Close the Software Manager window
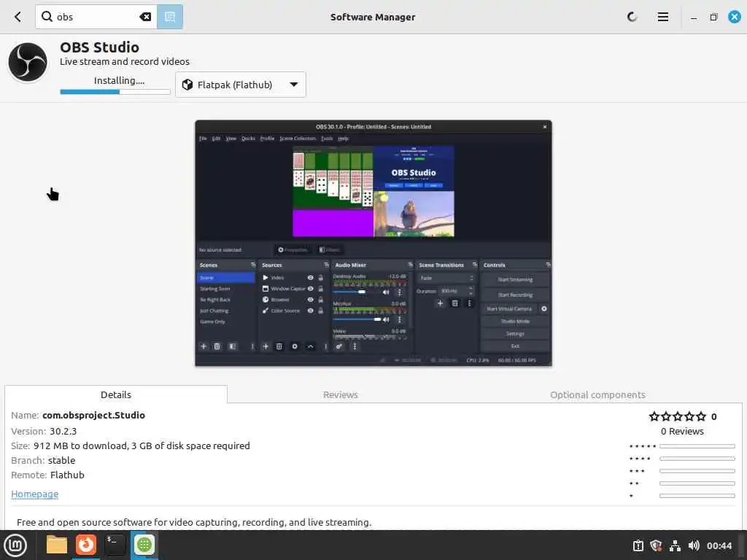 pos(735,17)
